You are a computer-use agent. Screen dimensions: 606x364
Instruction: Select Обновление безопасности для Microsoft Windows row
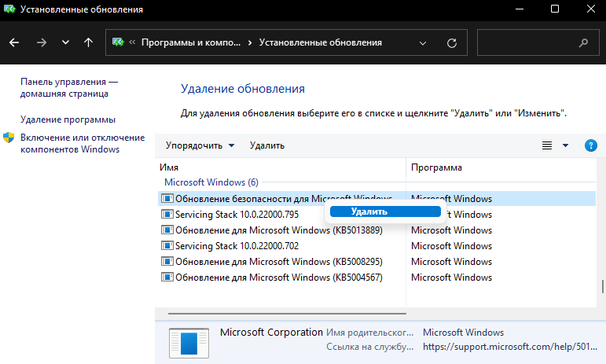coord(376,199)
